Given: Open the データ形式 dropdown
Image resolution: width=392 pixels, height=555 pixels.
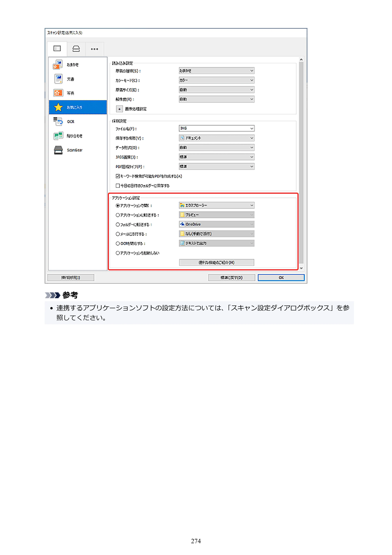Looking at the screenshot, I should 216,148.
